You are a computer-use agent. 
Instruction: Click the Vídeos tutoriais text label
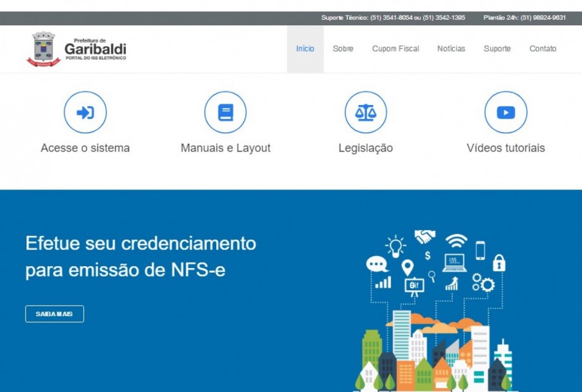[x=505, y=148]
